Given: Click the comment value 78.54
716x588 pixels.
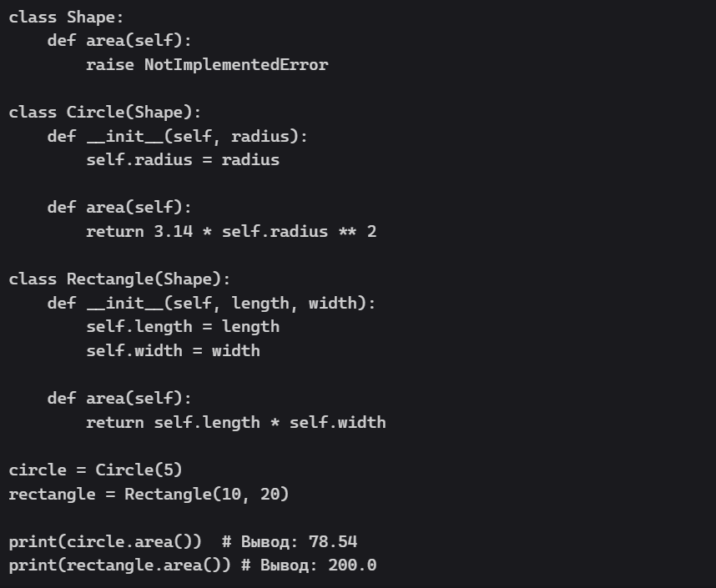Looking at the screenshot, I should coord(333,541).
